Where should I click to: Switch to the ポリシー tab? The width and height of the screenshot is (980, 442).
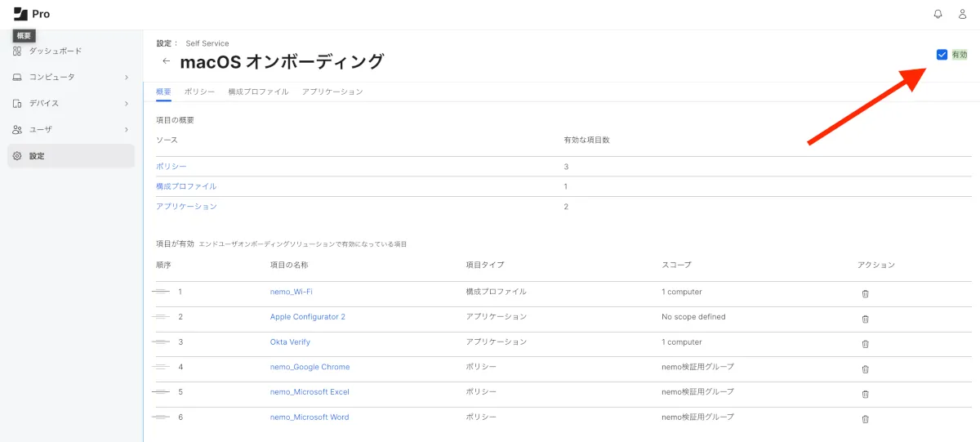(199, 92)
